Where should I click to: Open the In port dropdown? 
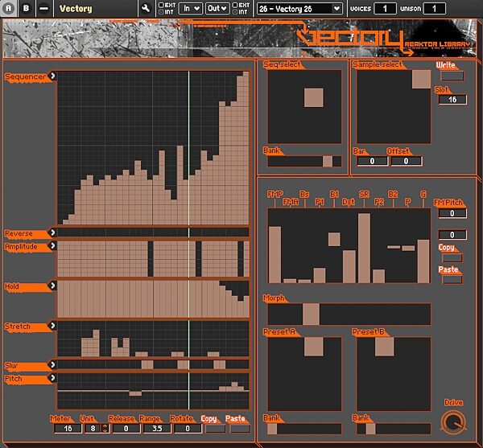191,8
